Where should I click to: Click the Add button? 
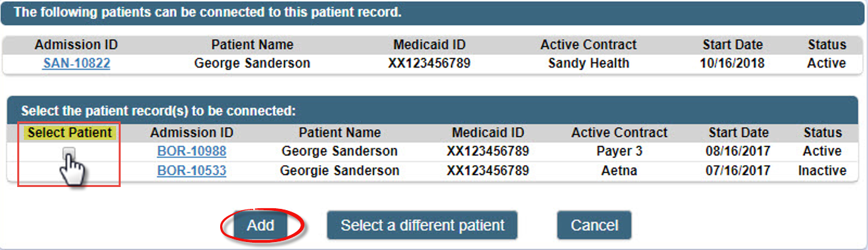click(261, 225)
